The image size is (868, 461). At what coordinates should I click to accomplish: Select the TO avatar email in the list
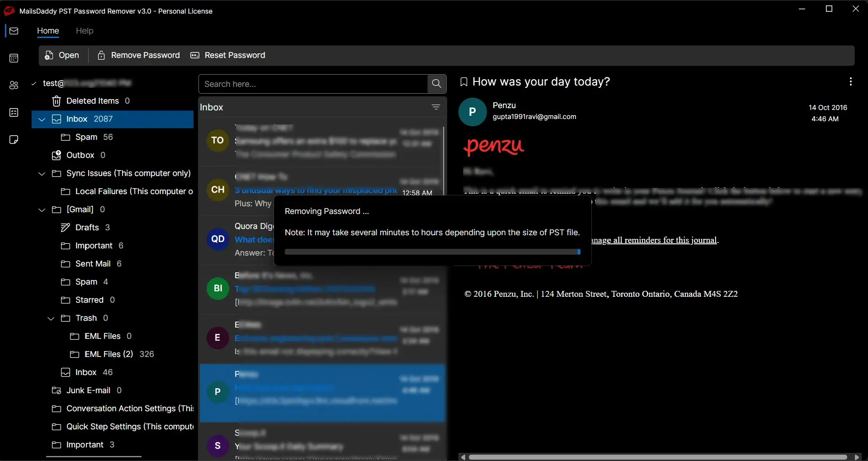pyautogui.click(x=321, y=141)
